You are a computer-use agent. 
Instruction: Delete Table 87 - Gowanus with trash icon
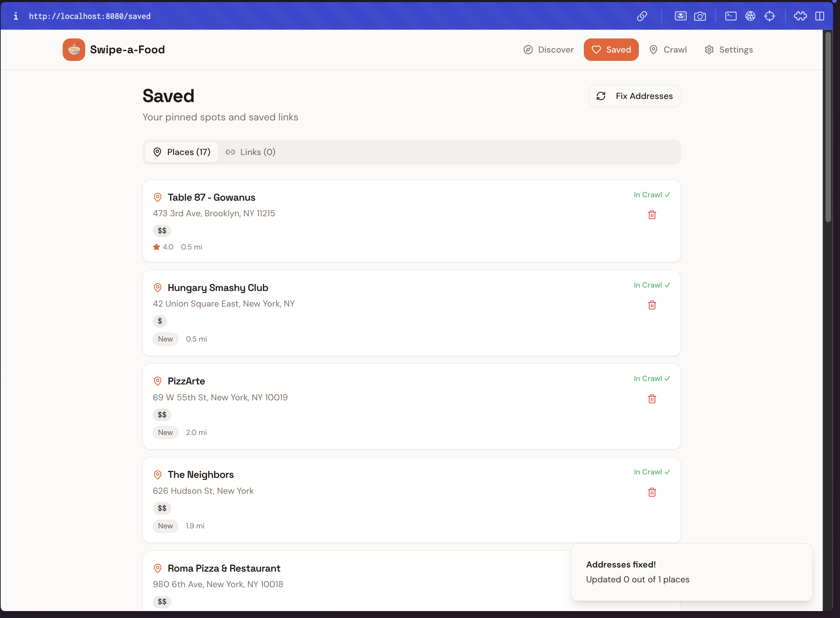click(x=652, y=215)
